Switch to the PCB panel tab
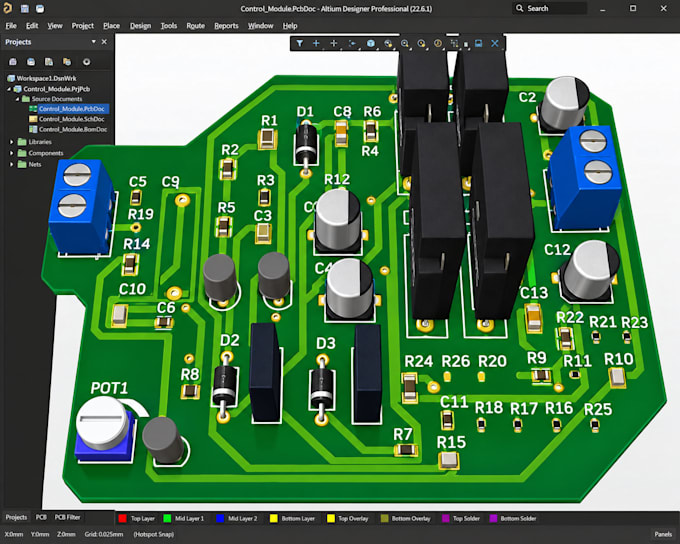This screenshot has height=544, width=680. pyautogui.click(x=41, y=517)
